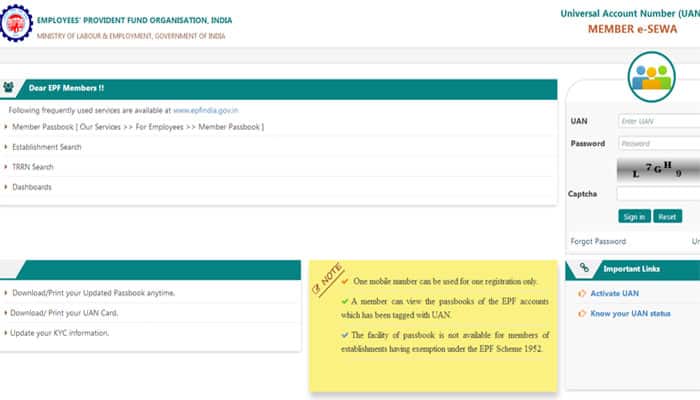Click the Reset button
This screenshot has width=700, height=400.
click(x=667, y=217)
